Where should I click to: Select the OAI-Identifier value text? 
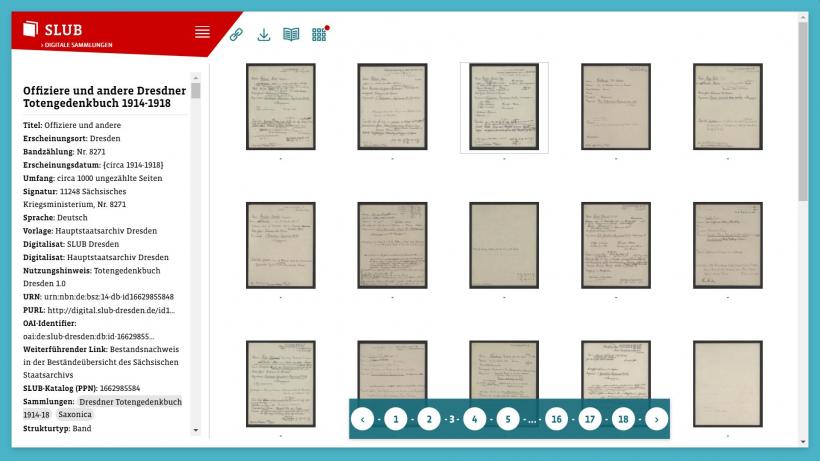coord(88,336)
